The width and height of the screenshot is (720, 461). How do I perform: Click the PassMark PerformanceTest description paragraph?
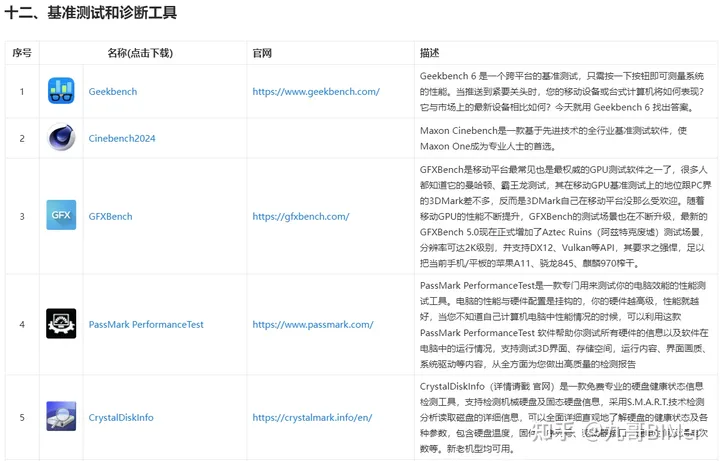[x=564, y=325]
